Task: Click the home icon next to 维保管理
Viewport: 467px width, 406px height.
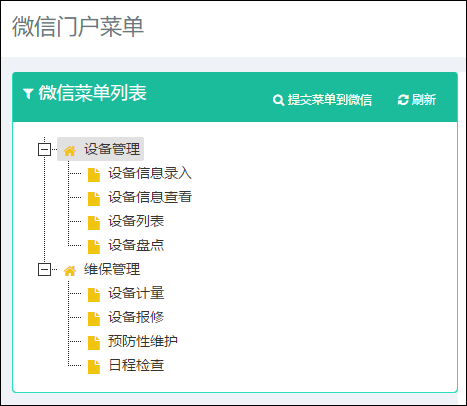Action: pos(70,271)
